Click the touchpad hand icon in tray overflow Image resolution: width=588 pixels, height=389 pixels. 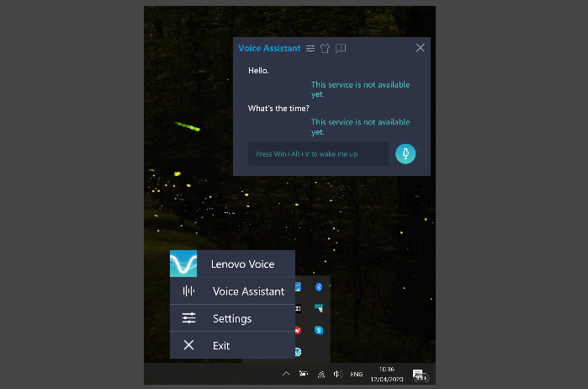tap(319, 308)
